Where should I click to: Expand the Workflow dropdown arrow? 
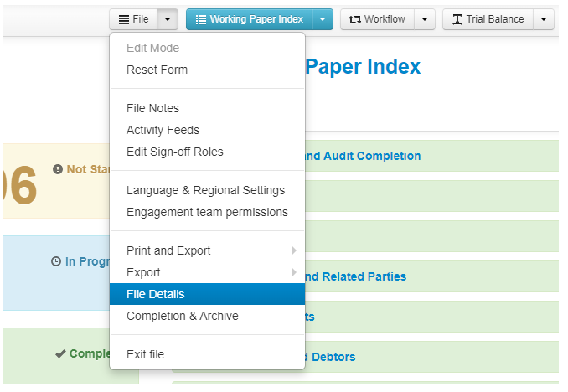click(425, 19)
